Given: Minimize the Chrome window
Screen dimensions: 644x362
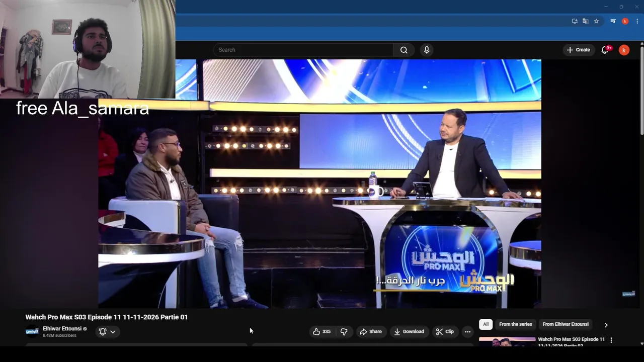Looking at the screenshot, I should coord(606,7).
